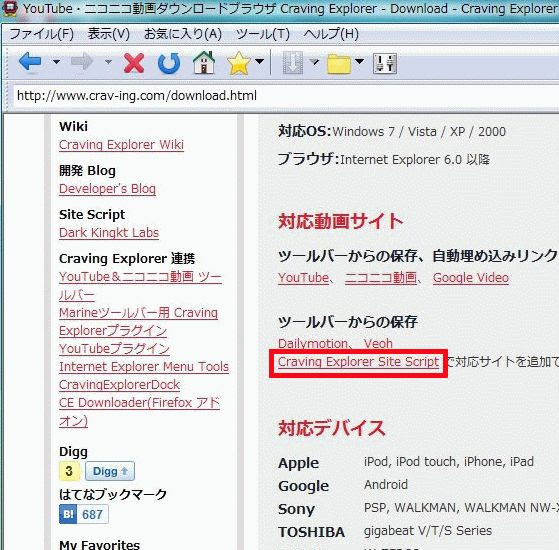Open the Craving Explorer Wiki link
The image size is (559, 550).
tap(121, 145)
